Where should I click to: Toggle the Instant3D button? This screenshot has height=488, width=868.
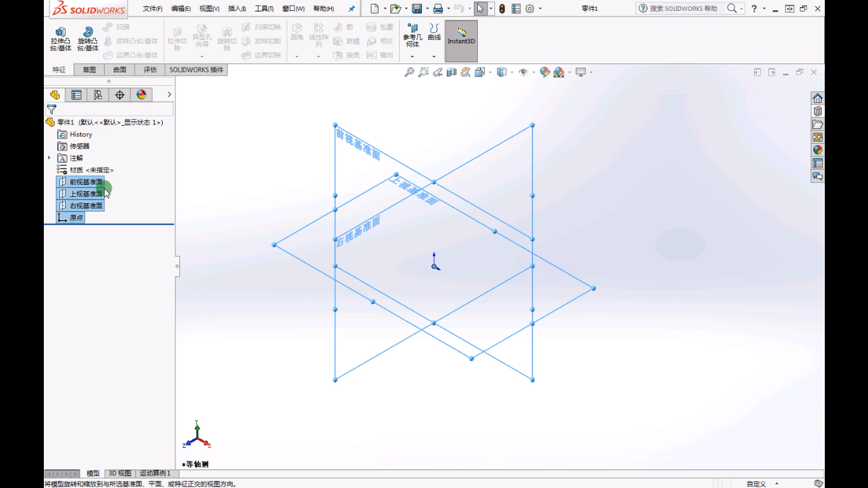[461, 41]
